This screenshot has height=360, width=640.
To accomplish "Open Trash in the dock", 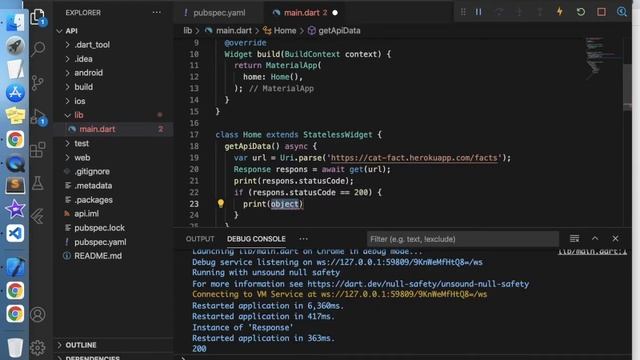I will (15, 347).
